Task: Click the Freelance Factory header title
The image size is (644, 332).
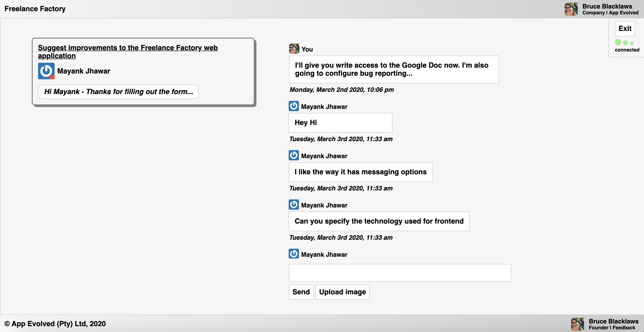Action: coord(35,9)
